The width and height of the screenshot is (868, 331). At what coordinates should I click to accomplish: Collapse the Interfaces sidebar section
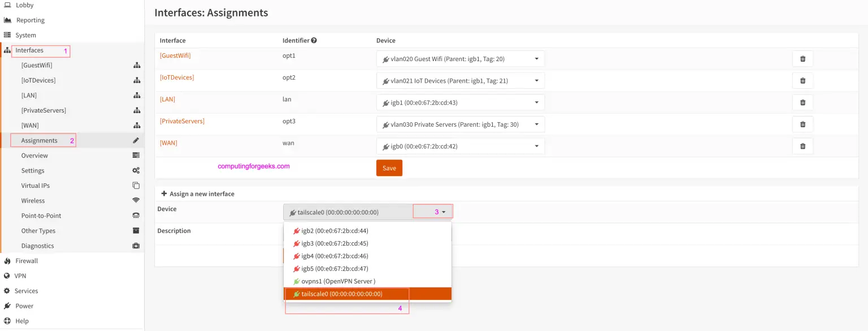coord(29,50)
